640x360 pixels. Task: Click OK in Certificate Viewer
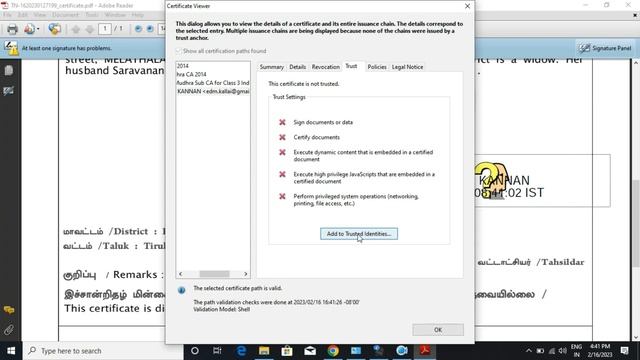coord(438,330)
